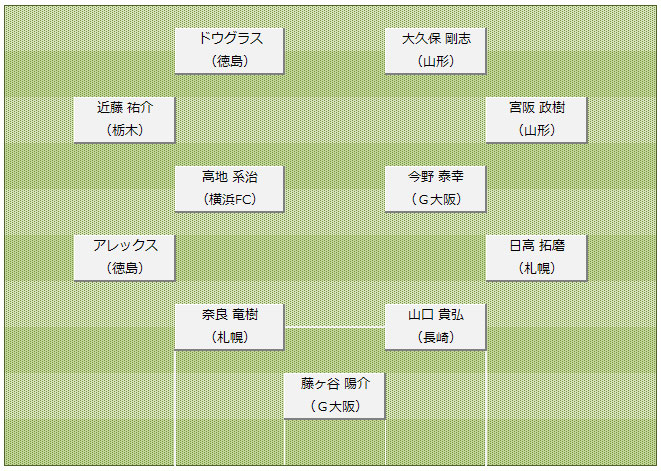Viewport: 661px width, 471px height.
Task: Select (札幌) label under 日高 拓磨
Action: click(536, 268)
